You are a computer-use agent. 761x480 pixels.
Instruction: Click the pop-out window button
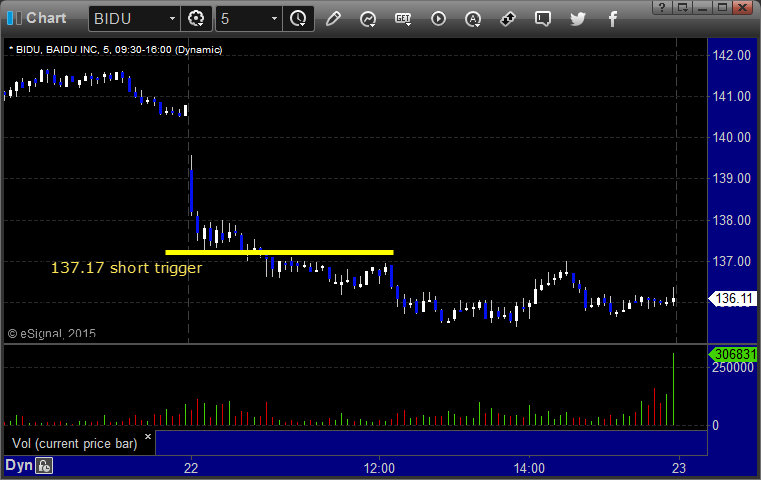pyautogui.click(x=682, y=7)
